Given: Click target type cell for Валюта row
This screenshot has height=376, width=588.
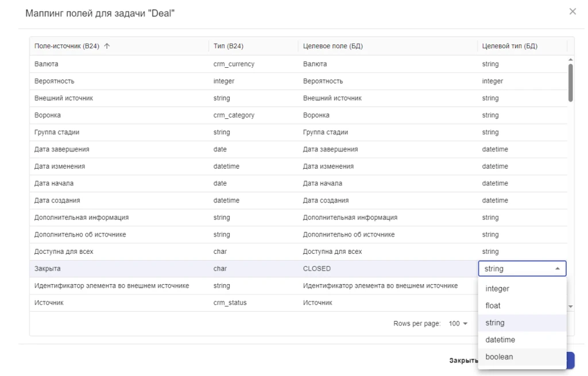Looking at the screenshot, I should (x=490, y=64).
